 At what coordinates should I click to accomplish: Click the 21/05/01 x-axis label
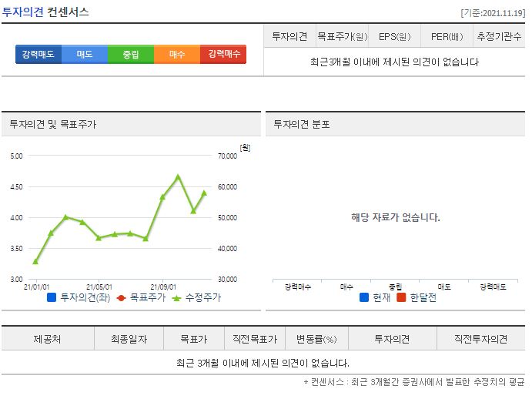coord(99,287)
